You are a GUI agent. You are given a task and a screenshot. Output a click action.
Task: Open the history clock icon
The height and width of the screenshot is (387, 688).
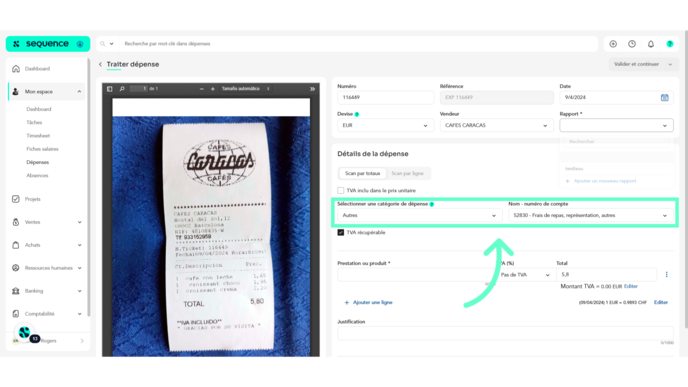632,44
